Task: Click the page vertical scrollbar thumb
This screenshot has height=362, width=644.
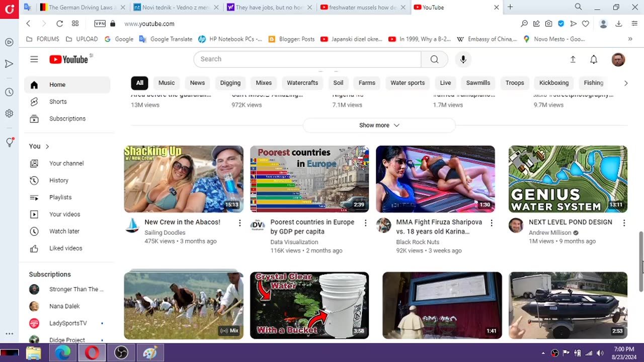Action: click(641, 261)
